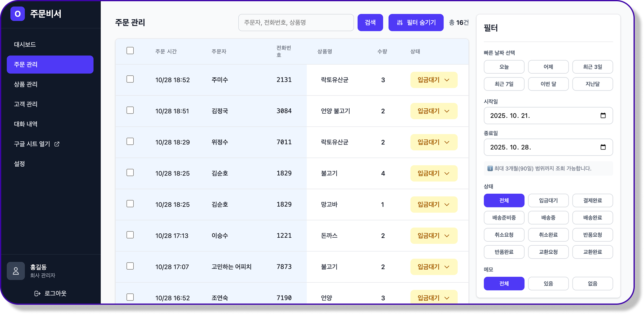Click the 홍길동 user avatar icon
The height and width of the screenshot is (314, 644).
(x=16, y=271)
